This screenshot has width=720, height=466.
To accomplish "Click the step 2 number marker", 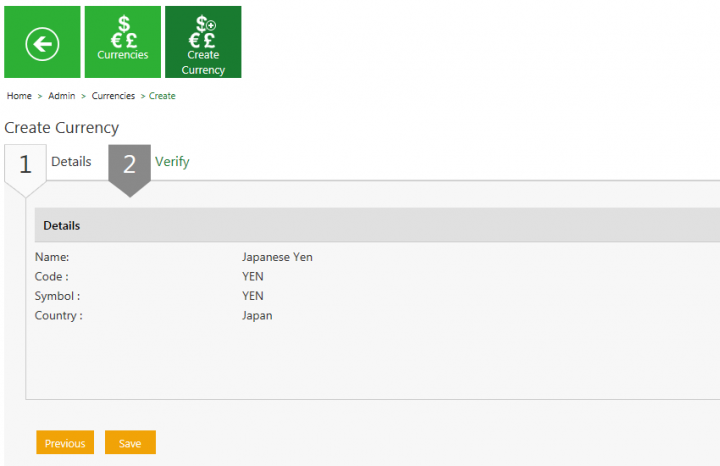I will tap(129, 166).
